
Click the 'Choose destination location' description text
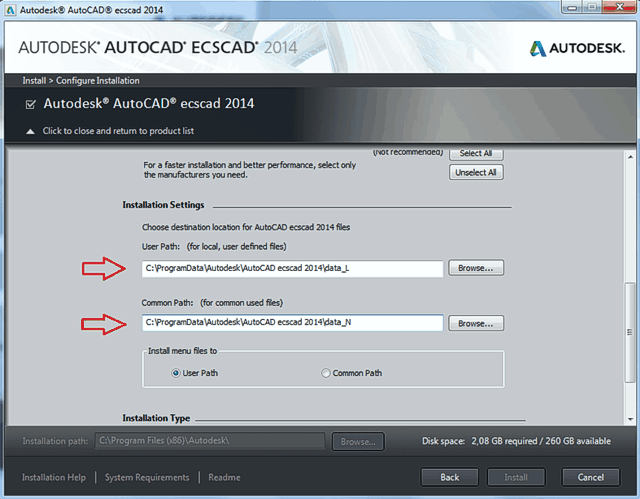pos(246,227)
